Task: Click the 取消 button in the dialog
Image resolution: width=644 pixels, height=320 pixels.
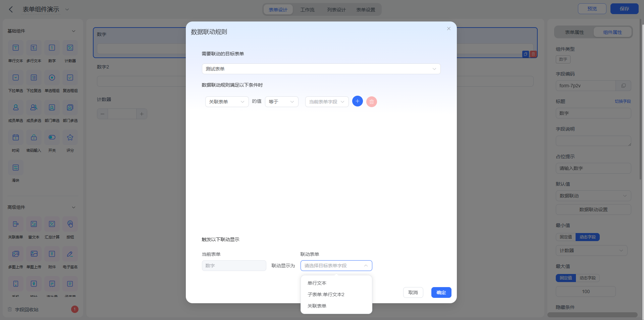Action: tap(413, 292)
